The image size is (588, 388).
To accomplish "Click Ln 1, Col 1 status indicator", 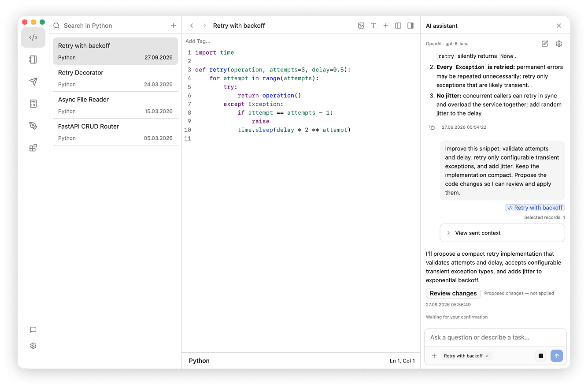I will [x=402, y=361].
